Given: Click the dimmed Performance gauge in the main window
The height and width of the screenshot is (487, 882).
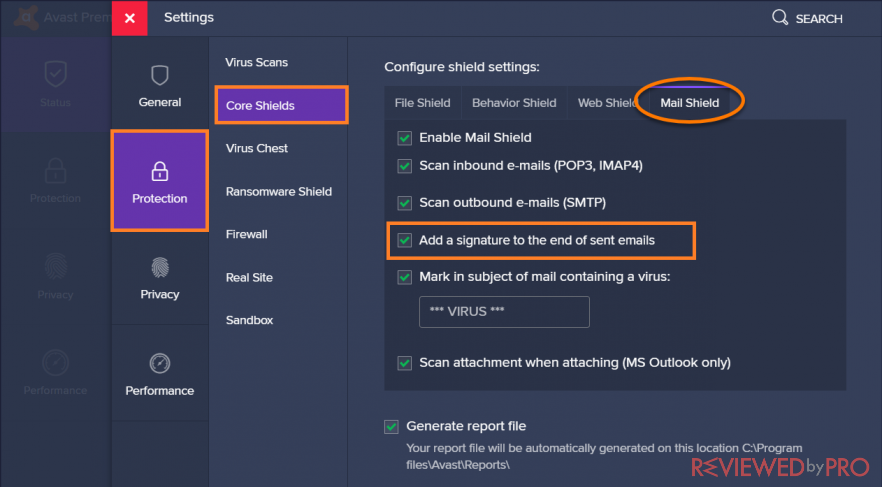Looking at the screenshot, I should [55, 363].
